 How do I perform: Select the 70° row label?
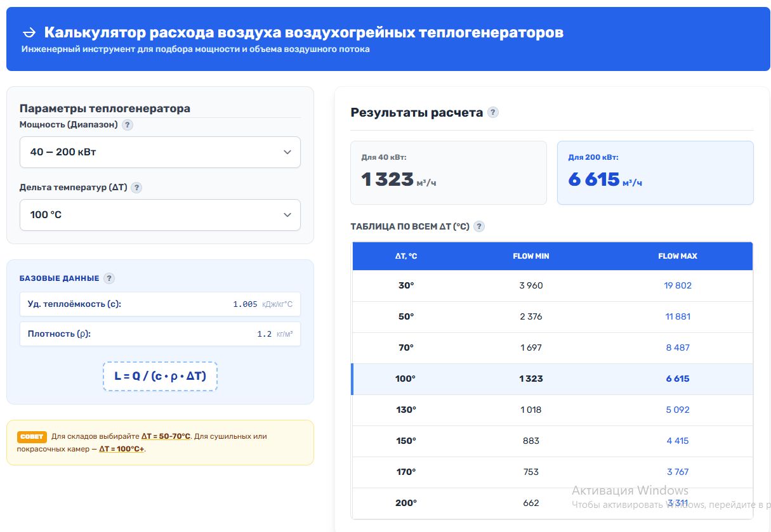(x=406, y=347)
